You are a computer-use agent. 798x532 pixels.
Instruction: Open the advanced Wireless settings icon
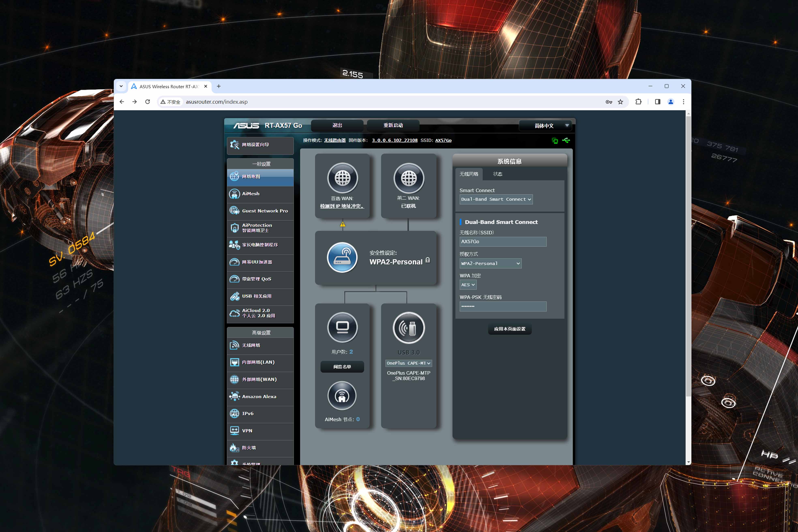coord(234,345)
